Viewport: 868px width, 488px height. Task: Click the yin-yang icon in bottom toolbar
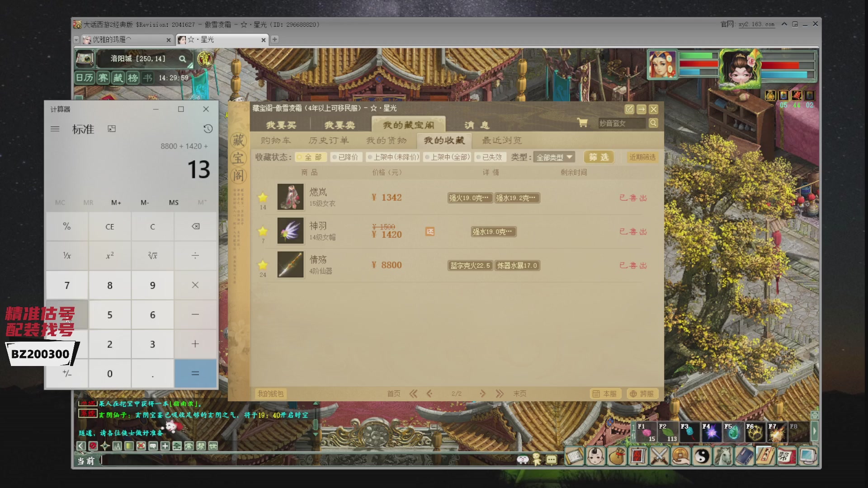point(702,456)
